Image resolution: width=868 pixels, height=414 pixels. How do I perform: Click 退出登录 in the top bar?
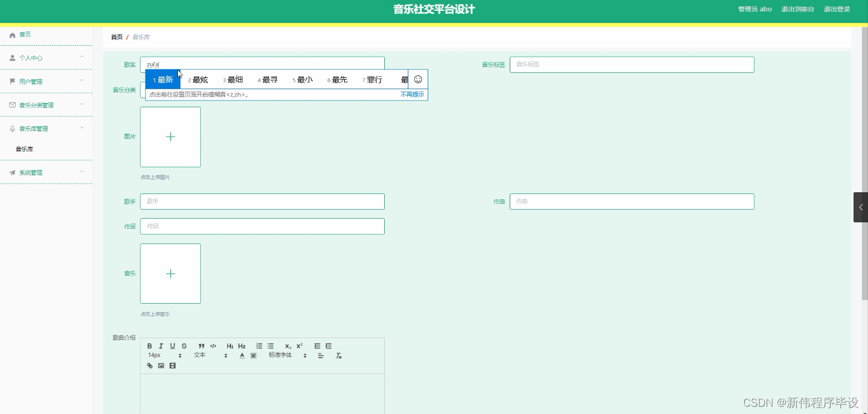point(837,9)
